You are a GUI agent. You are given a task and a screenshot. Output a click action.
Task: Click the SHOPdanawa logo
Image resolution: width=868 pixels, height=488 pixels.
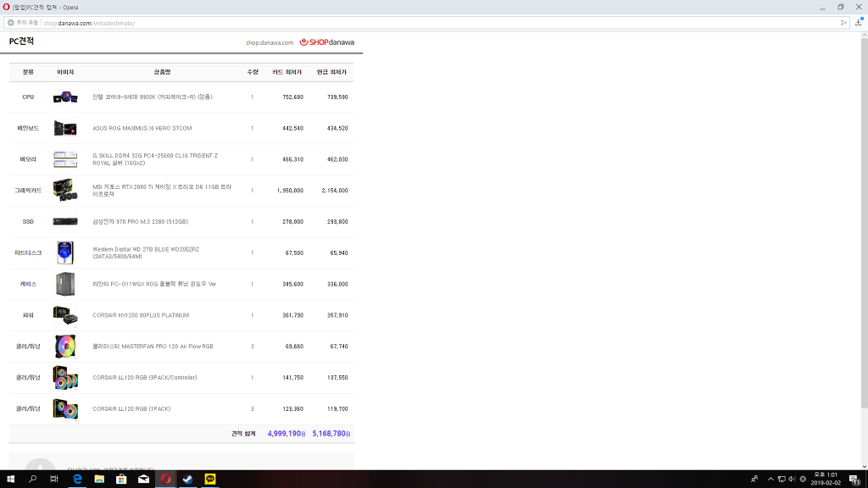pos(327,42)
